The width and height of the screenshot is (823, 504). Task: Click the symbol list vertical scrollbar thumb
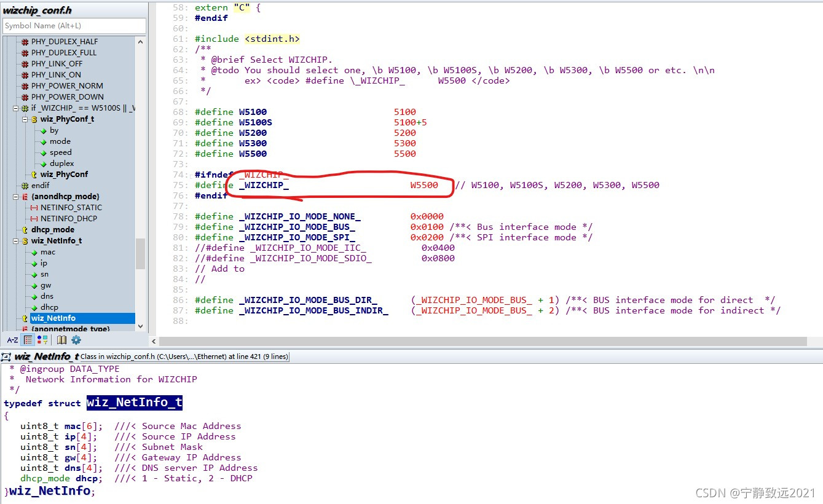tap(140, 253)
